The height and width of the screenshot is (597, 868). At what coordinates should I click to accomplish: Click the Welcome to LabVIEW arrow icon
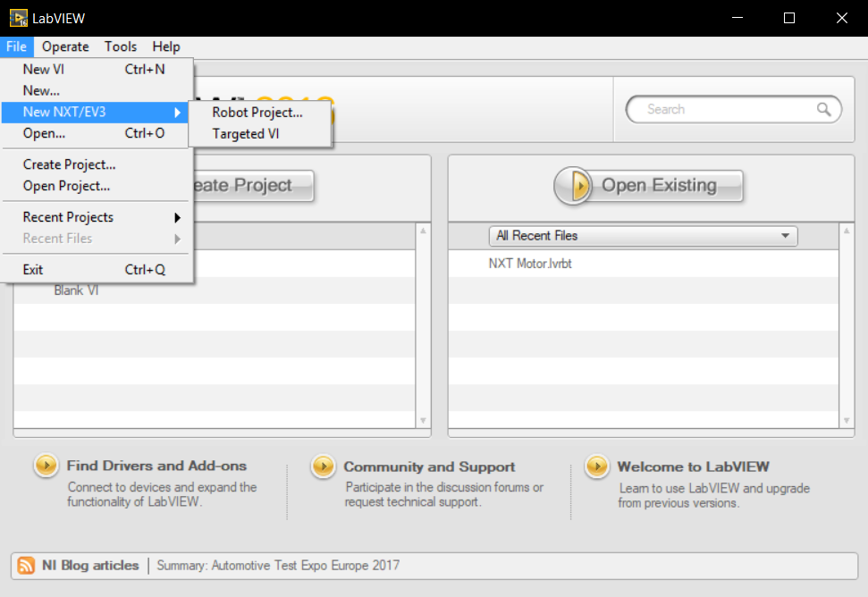[597, 467]
